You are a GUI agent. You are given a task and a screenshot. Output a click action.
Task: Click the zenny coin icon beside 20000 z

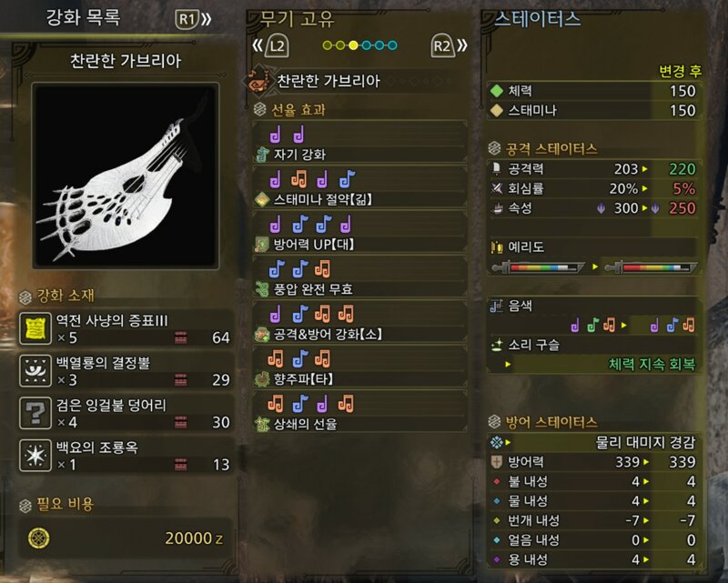pos(39,538)
